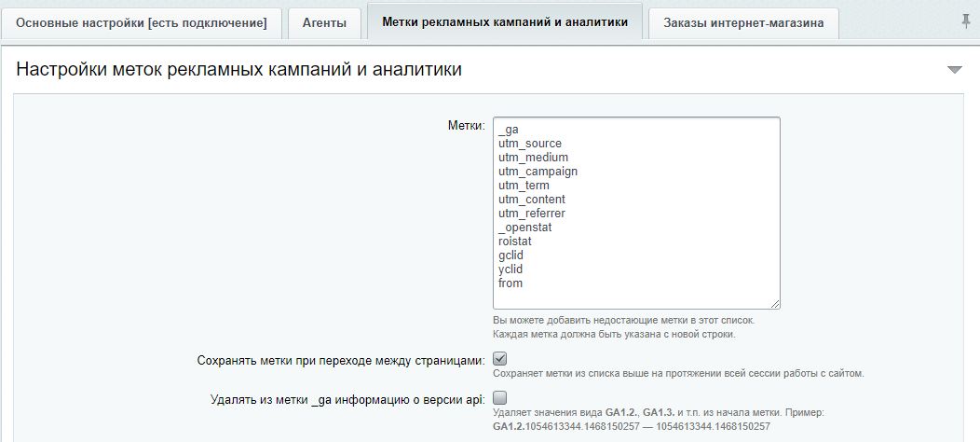
Task: Select the Метки рекламных кампаний и аналитики tab
Action: click(505, 22)
